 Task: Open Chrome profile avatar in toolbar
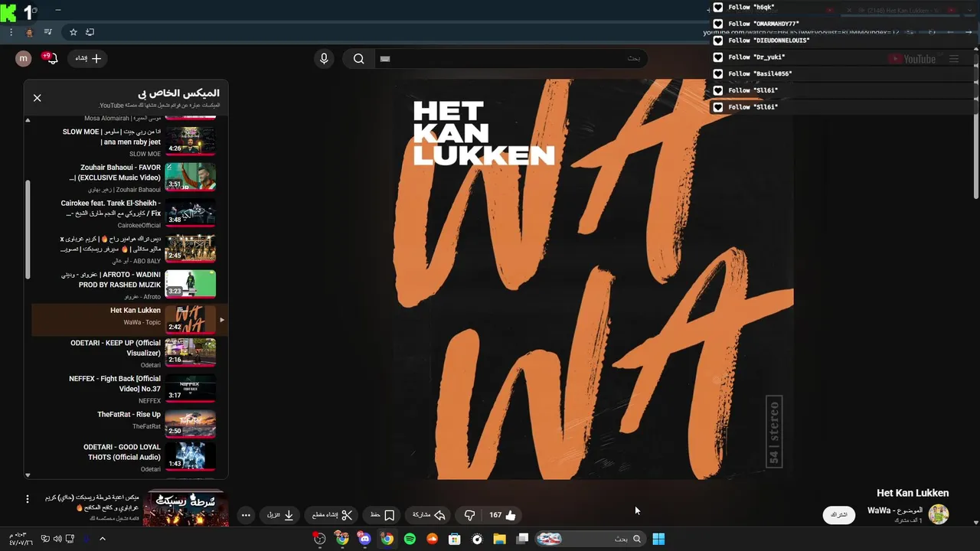[x=29, y=32]
